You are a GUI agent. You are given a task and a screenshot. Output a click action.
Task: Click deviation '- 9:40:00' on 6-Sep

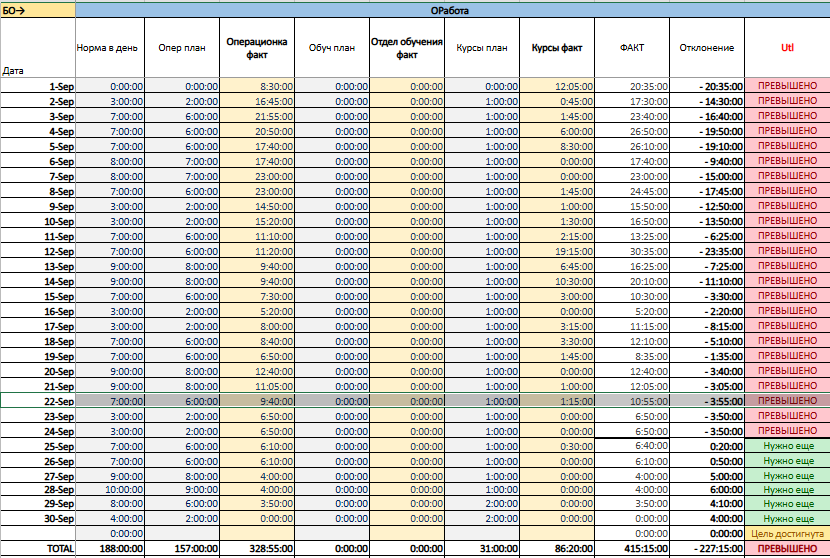click(x=707, y=161)
